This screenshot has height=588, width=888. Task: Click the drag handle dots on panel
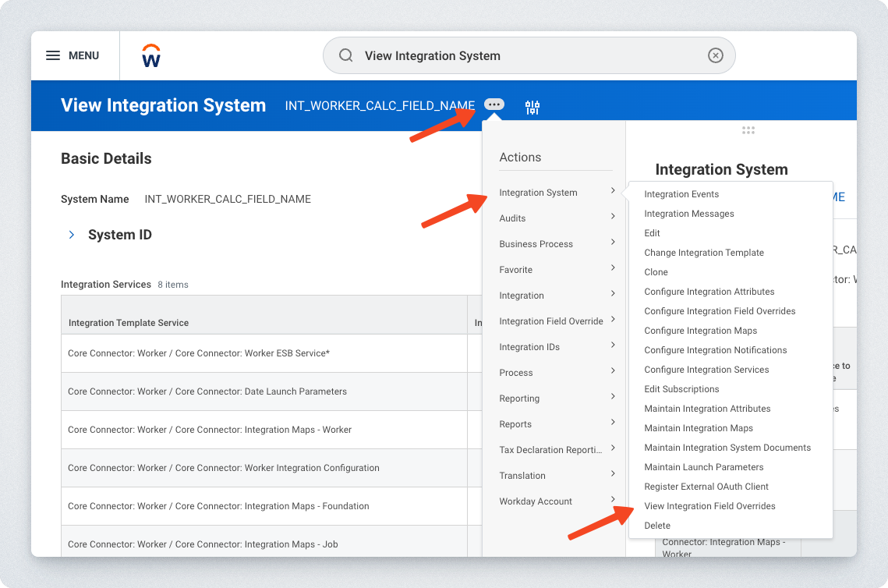tap(748, 130)
